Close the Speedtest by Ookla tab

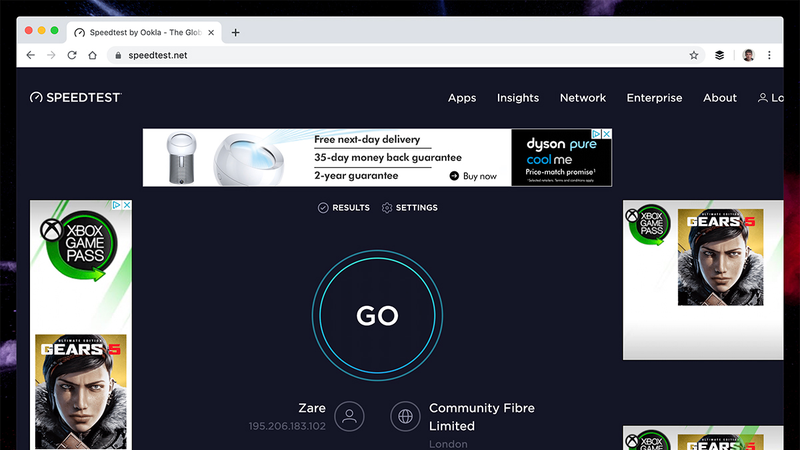211,33
